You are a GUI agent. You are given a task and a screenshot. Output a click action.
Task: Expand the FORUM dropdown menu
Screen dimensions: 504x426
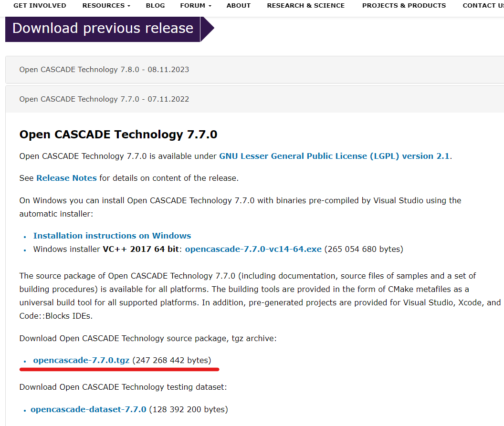tap(196, 5)
